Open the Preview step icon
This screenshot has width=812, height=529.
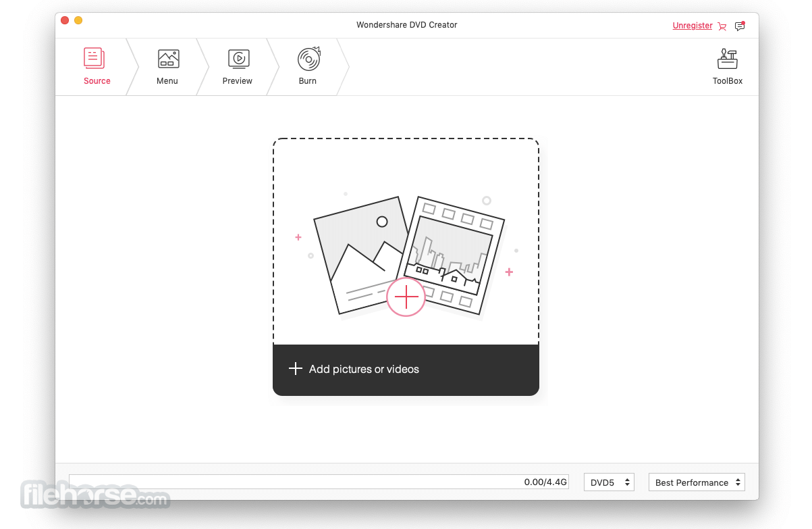[238, 59]
